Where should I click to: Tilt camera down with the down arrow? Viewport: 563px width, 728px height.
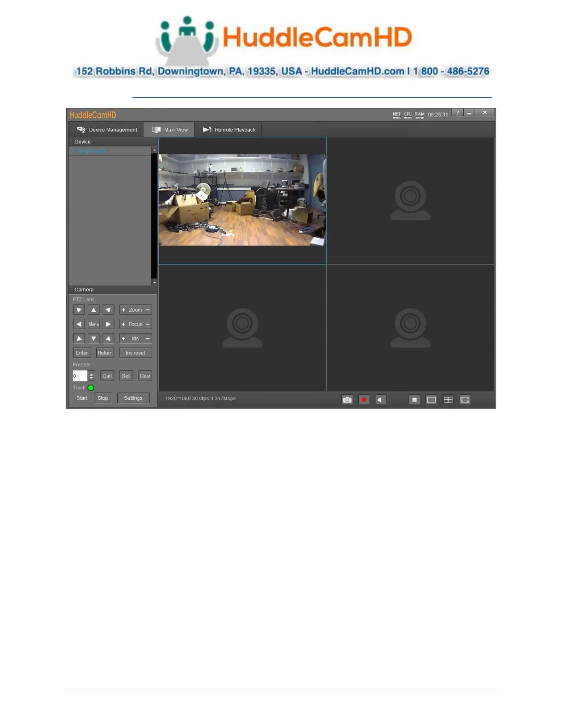pos(93,339)
